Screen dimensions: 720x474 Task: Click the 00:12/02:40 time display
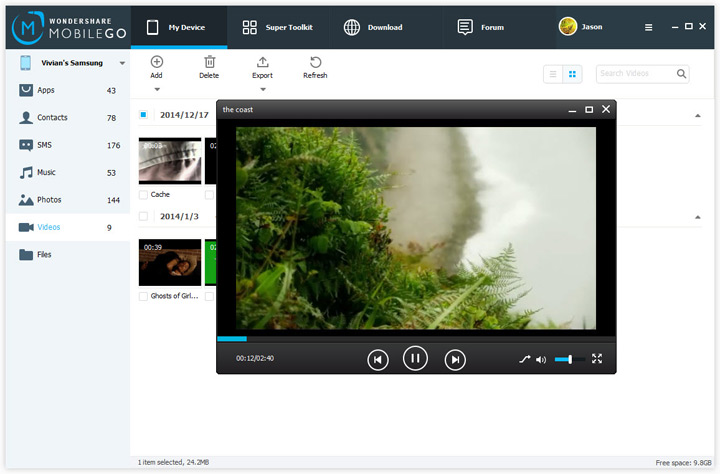[255, 358]
